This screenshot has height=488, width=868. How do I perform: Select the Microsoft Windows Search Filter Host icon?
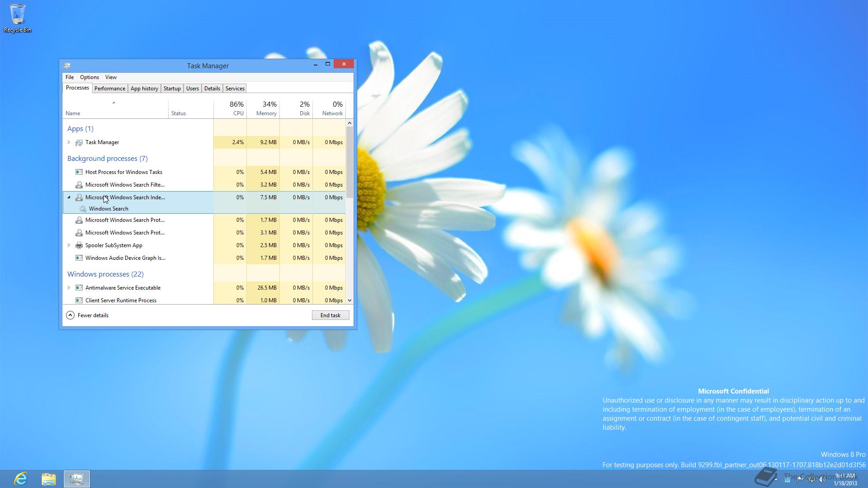(79, 185)
